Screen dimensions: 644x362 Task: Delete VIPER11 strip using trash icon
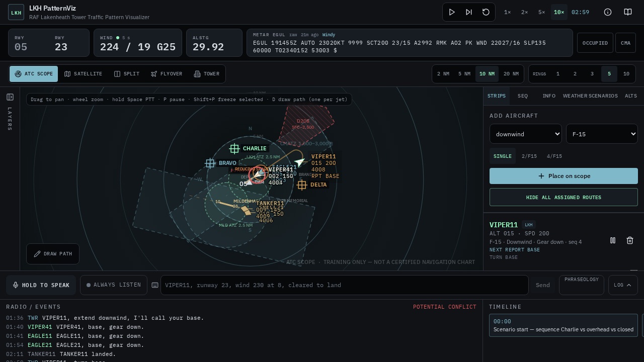point(630,241)
